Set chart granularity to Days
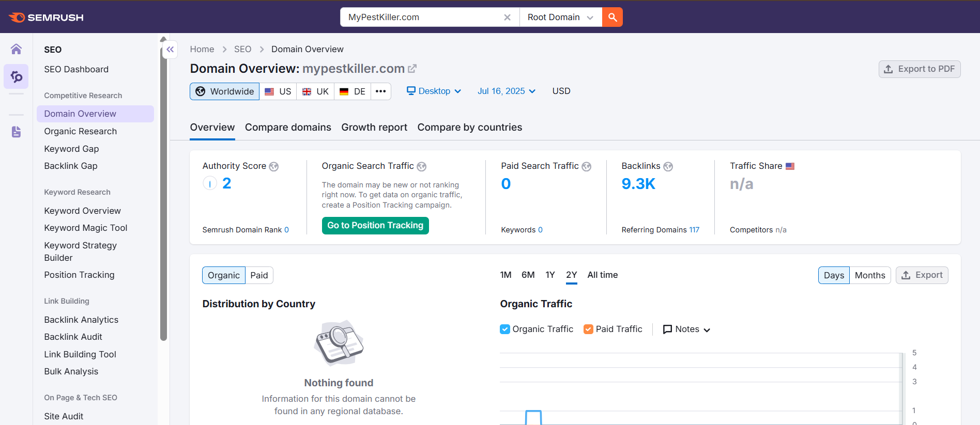This screenshot has width=980, height=425. [x=834, y=275]
